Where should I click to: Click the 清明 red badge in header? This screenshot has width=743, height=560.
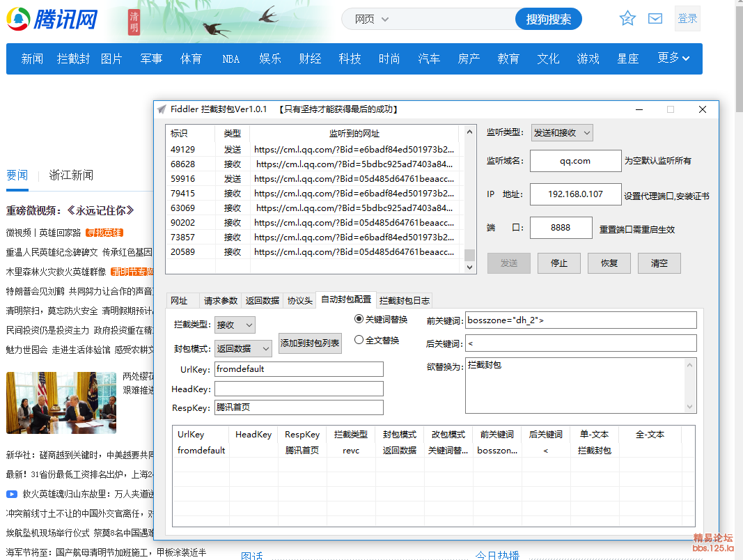tap(134, 22)
